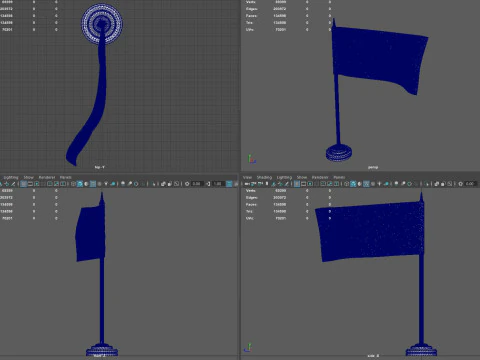Toggle Shadows in the front view toolbar
480x360 pixels.
coord(113,184)
